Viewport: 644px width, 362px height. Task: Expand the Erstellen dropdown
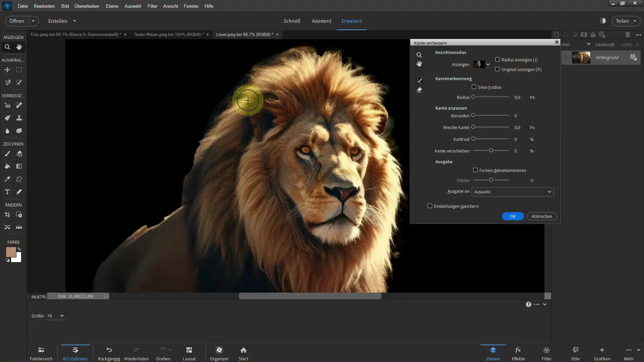click(74, 21)
